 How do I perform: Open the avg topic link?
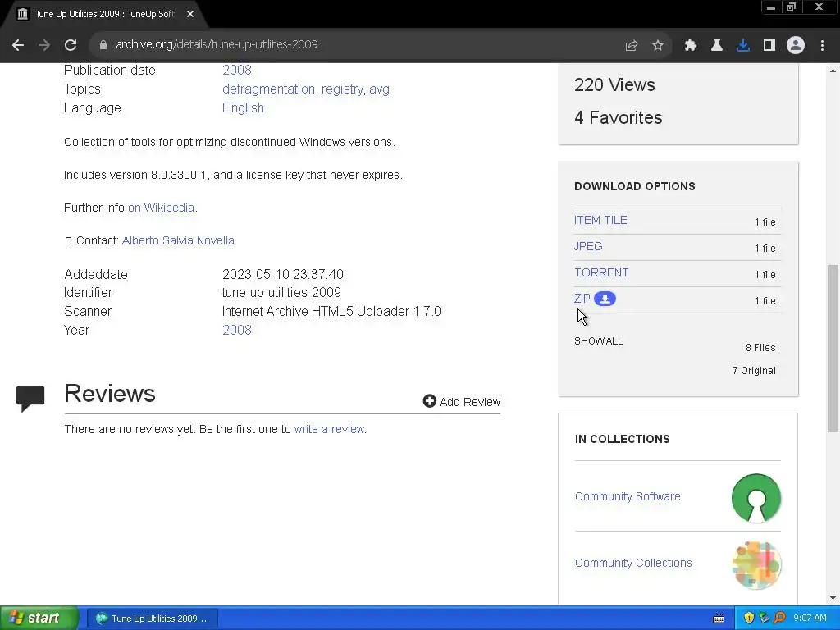(379, 89)
